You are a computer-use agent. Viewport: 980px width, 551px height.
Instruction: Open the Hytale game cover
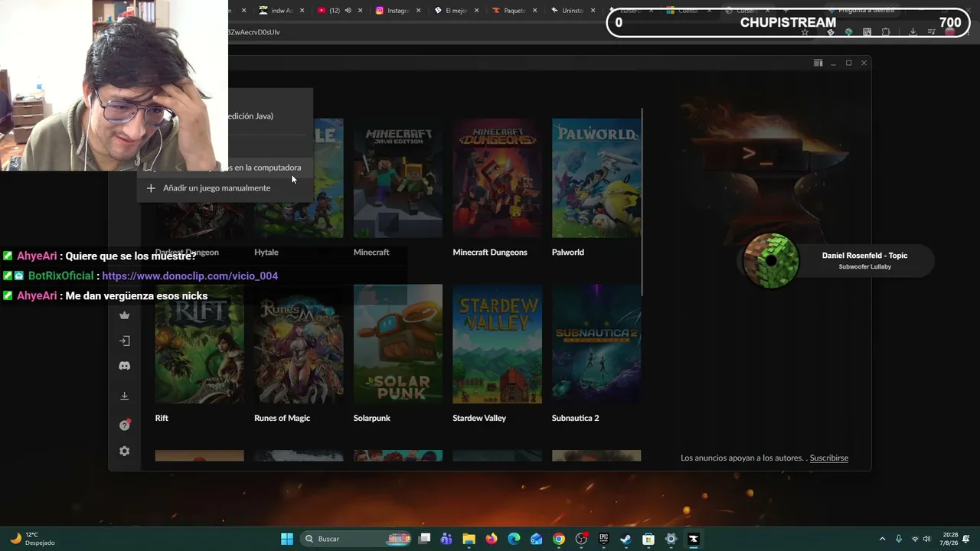[299, 178]
